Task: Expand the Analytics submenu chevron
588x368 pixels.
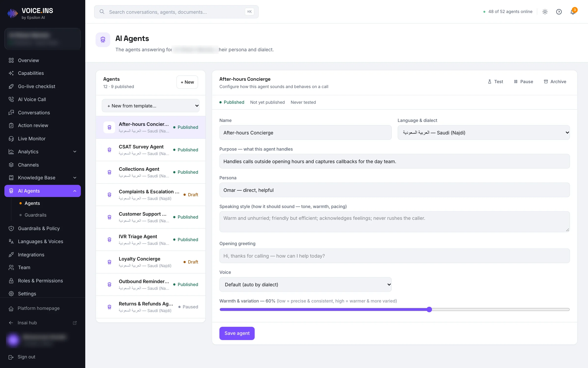Action: 75,152
